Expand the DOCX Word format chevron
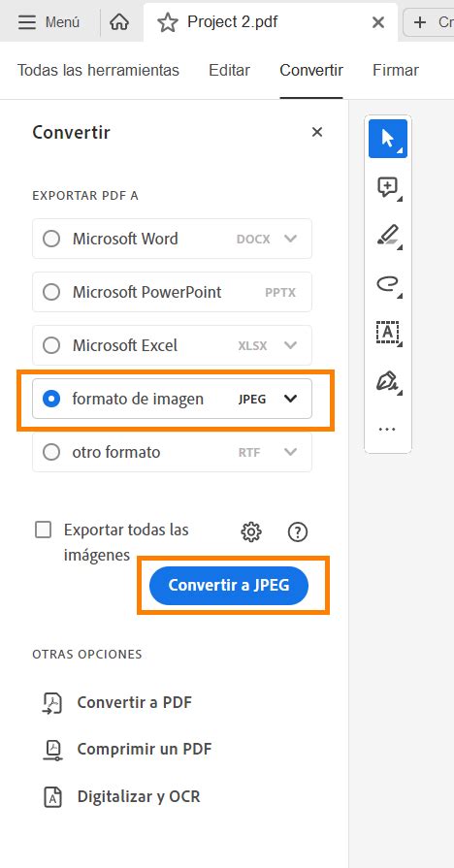The width and height of the screenshot is (454, 868). tap(290, 240)
